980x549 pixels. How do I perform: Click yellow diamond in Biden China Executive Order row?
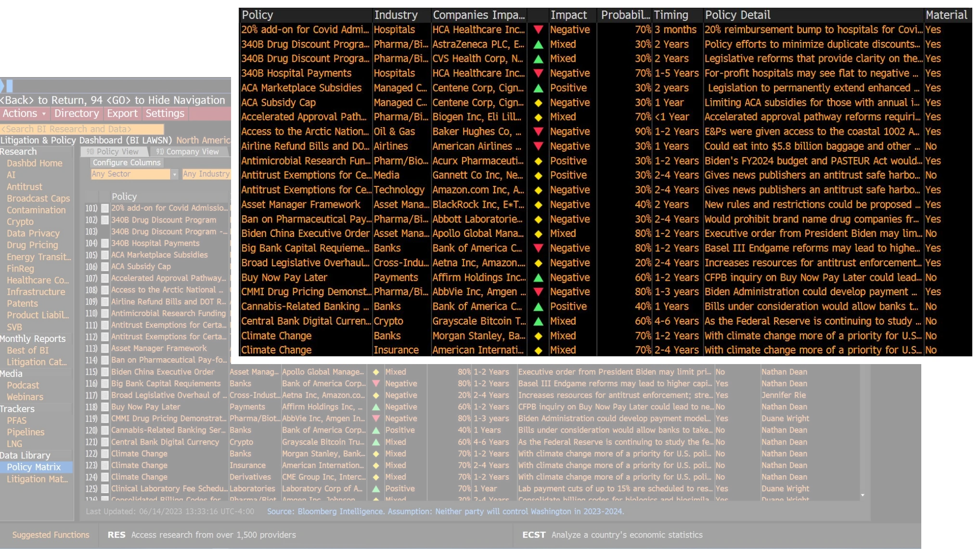point(376,372)
